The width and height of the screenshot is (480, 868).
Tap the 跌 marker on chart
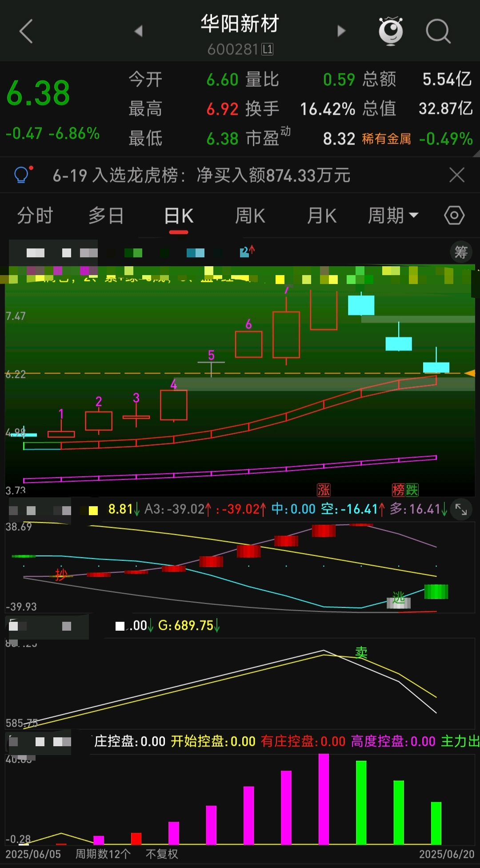point(412,490)
